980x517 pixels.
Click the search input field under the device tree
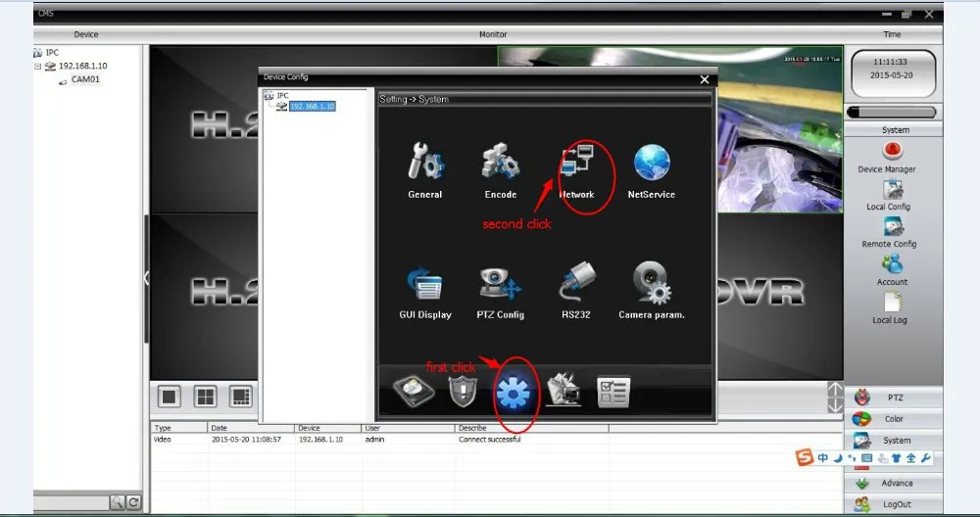(x=72, y=502)
